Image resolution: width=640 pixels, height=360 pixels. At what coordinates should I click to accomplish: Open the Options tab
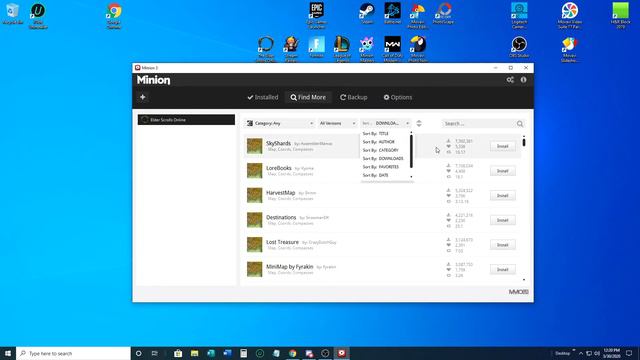[398, 97]
